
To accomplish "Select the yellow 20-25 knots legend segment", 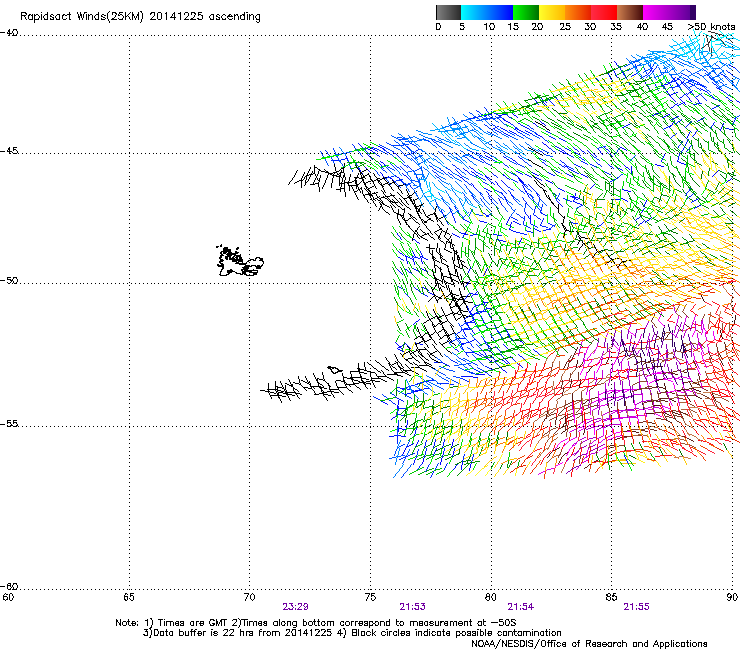I will pos(552,12).
